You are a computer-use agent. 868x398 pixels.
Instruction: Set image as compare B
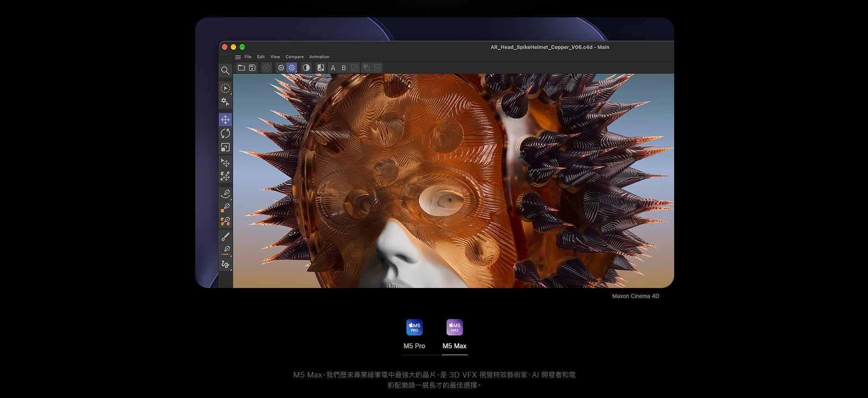[x=344, y=68]
